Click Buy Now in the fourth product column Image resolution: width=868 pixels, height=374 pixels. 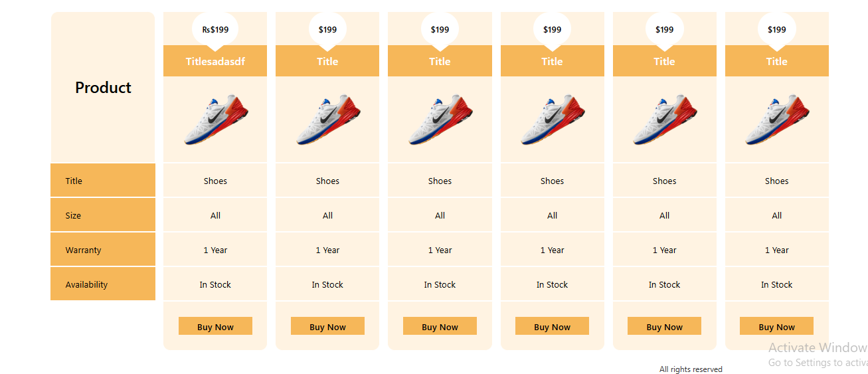coord(552,326)
